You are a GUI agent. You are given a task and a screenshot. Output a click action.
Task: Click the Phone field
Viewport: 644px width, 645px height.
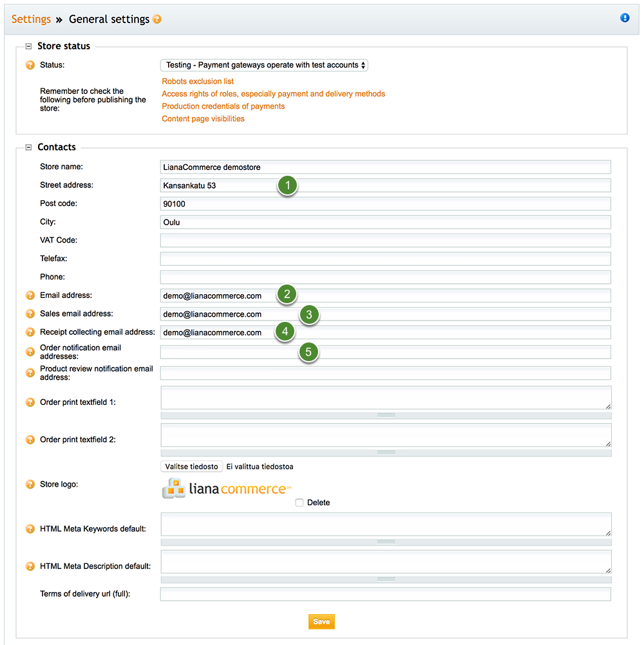click(386, 277)
